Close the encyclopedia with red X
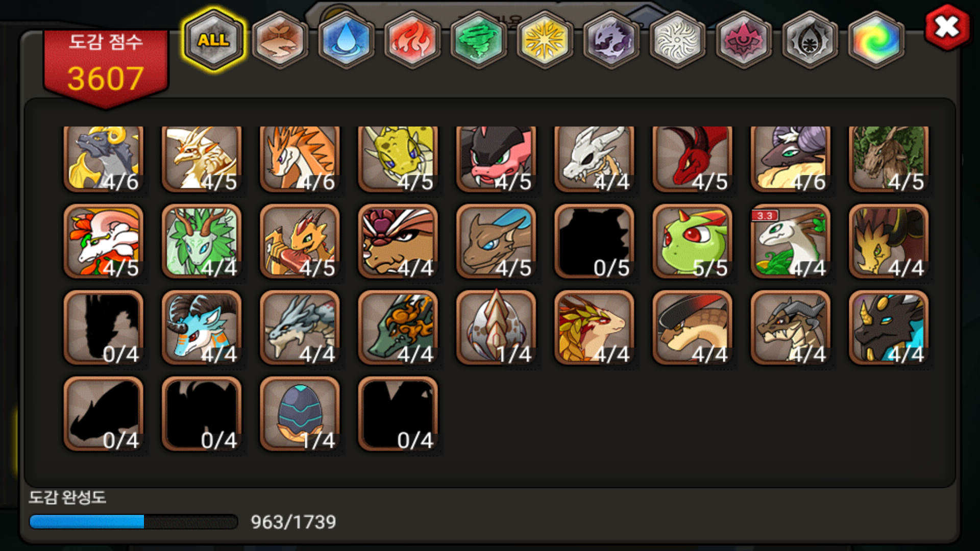This screenshot has width=980, height=551. pos(947,27)
